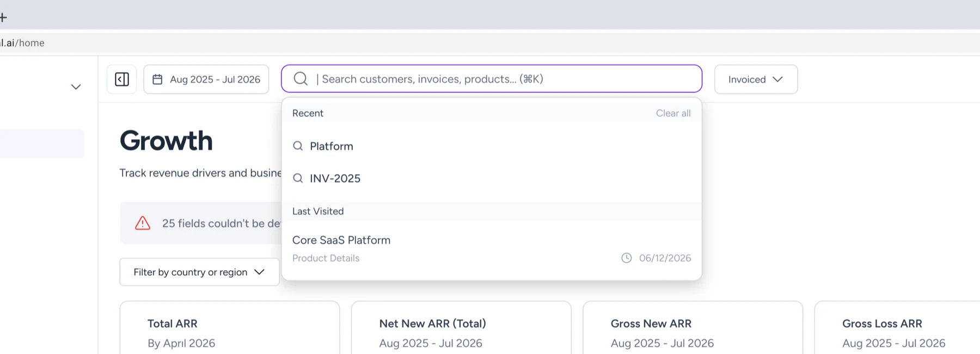The image size is (980, 354).
Task: Expand the sidebar chevron at top left
Action: 76,87
